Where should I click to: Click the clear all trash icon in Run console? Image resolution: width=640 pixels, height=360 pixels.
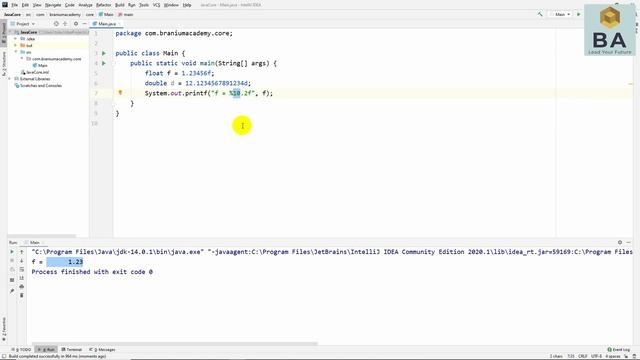(x=22, y=295)
